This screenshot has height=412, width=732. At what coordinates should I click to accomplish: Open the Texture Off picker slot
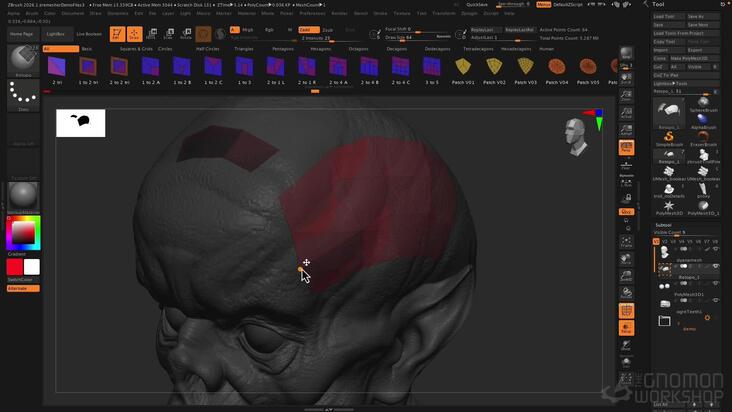click(x=23, y=163)
